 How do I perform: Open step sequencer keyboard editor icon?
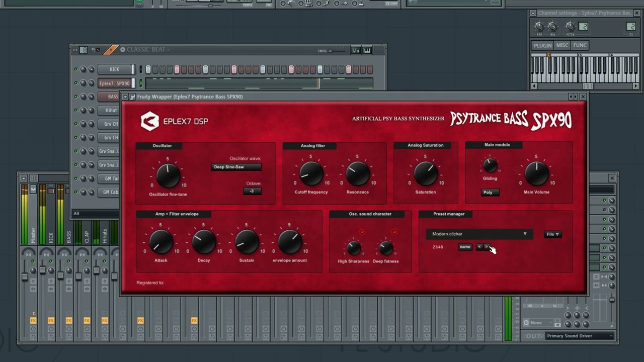point(367,50)
